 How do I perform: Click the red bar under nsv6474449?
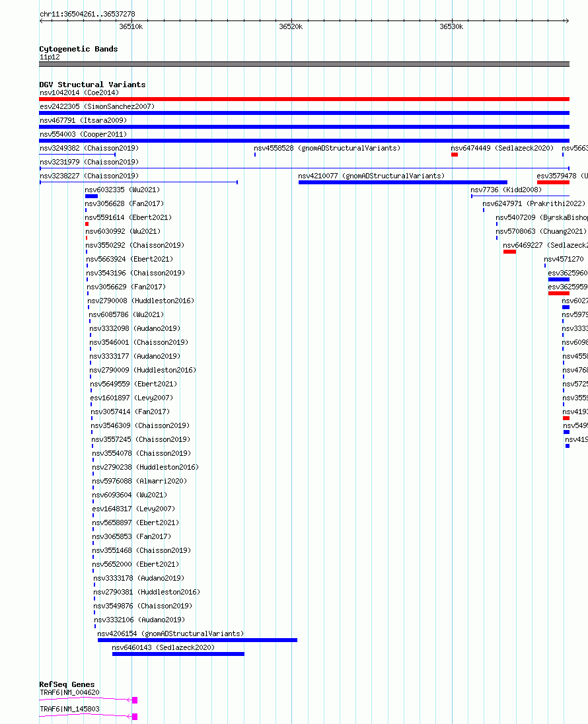click(455, 155)
